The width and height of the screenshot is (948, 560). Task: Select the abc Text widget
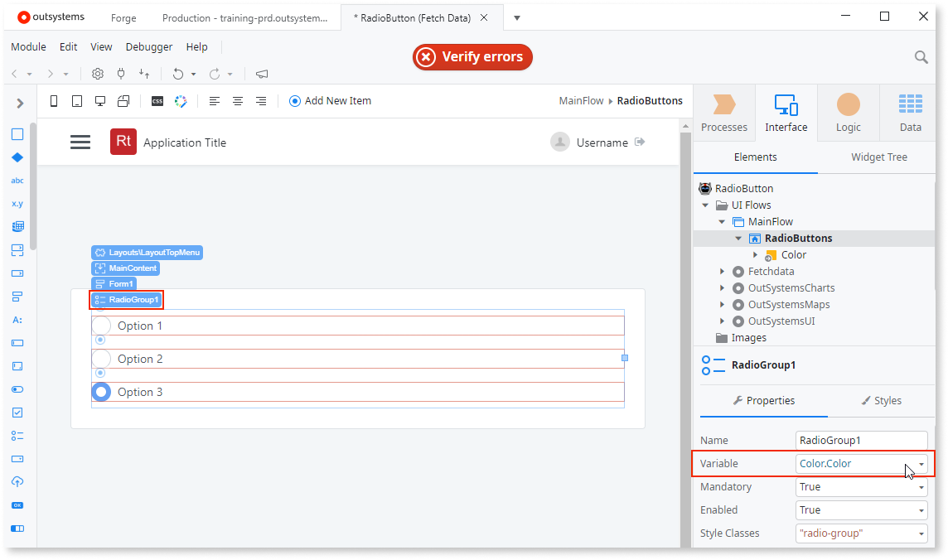(x=17, y=181)
